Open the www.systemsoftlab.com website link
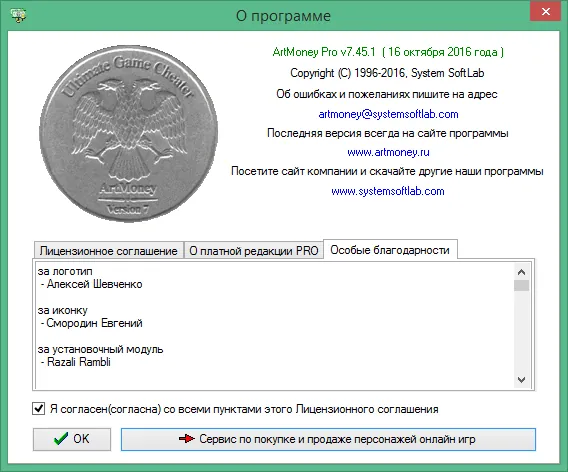568x472 pixels. [x=388, y=191]
